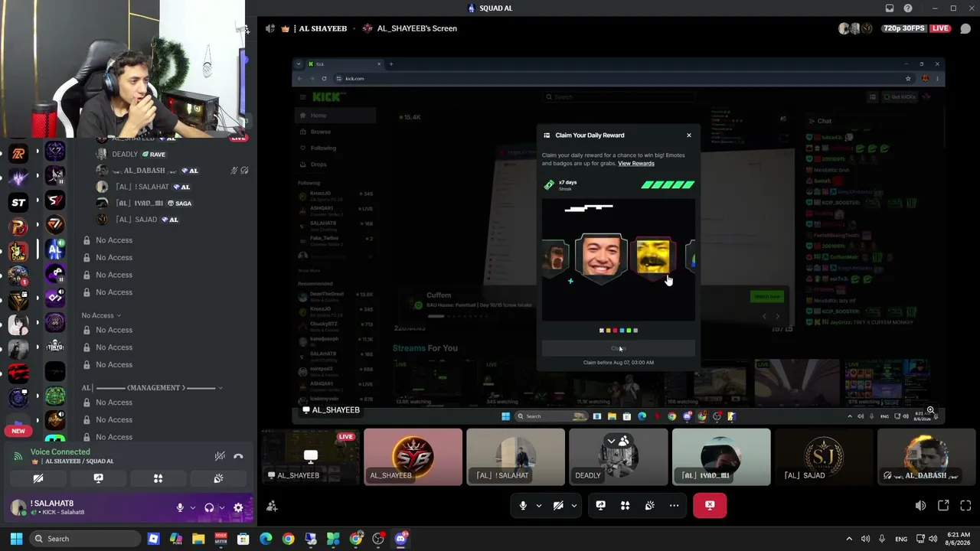Pop out the stream into a separate window
The image size is (980, 551).
click(943, 506)
